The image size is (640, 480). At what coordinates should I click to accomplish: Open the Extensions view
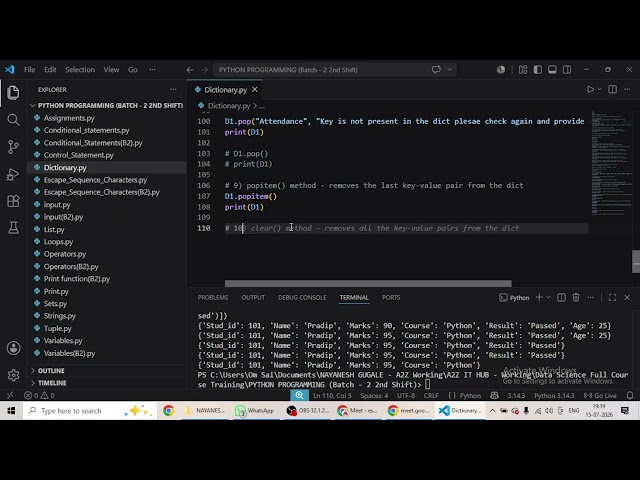click(13, 201)
